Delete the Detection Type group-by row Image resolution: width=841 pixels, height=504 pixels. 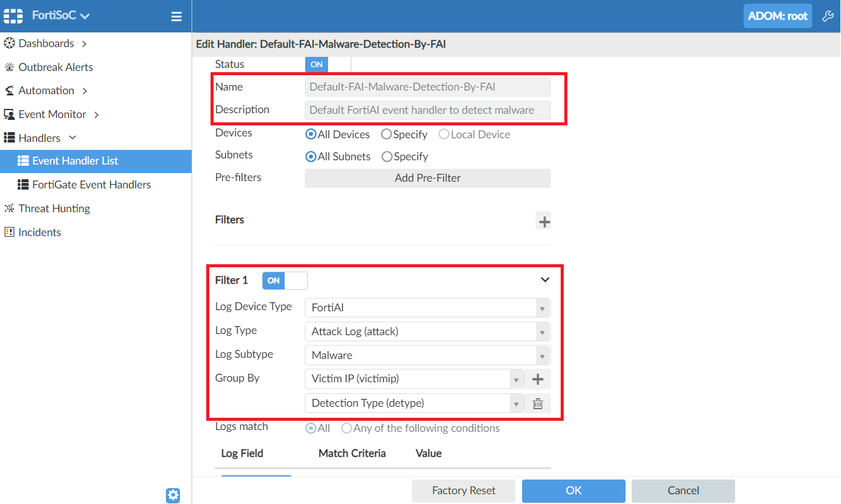pyautogui.click(x=538, y=404)
